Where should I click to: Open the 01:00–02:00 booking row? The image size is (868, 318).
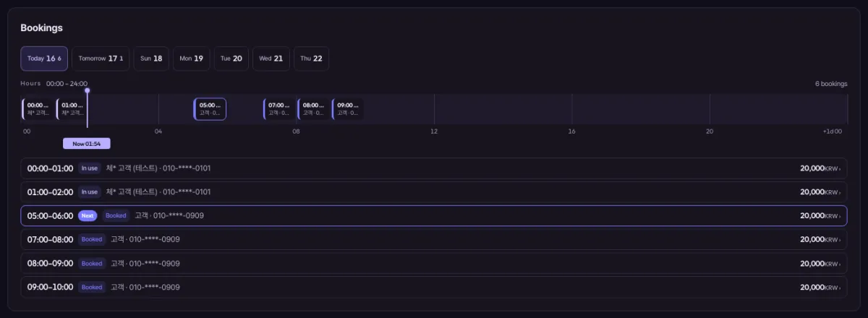tap(433, 192)
